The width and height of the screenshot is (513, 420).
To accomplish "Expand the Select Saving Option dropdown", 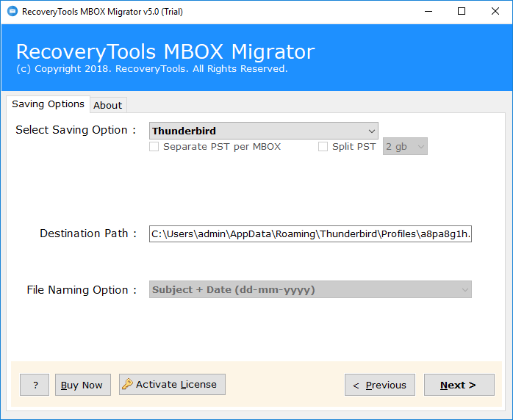I will pos(263,131).
